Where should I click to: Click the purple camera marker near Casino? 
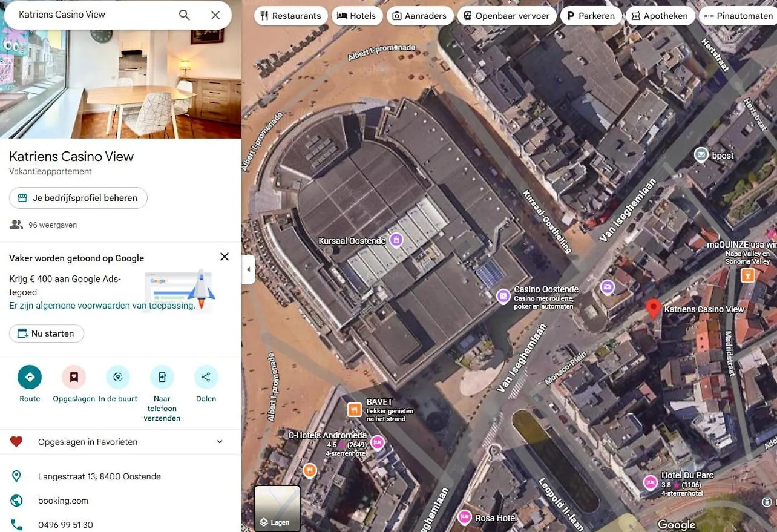[608, 287]
